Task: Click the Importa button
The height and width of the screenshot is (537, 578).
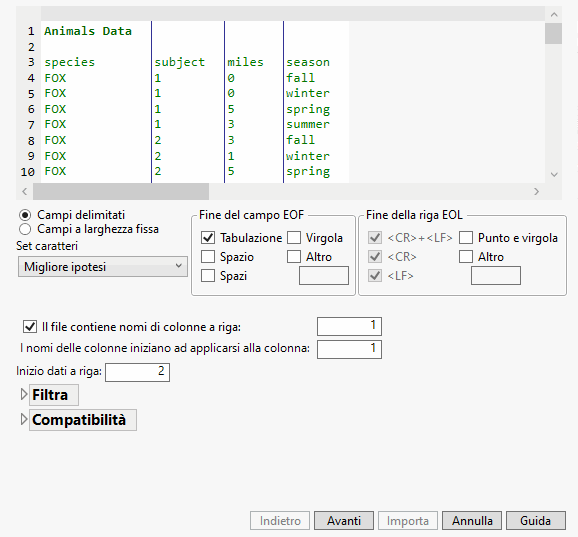Action: click(408, 520)
